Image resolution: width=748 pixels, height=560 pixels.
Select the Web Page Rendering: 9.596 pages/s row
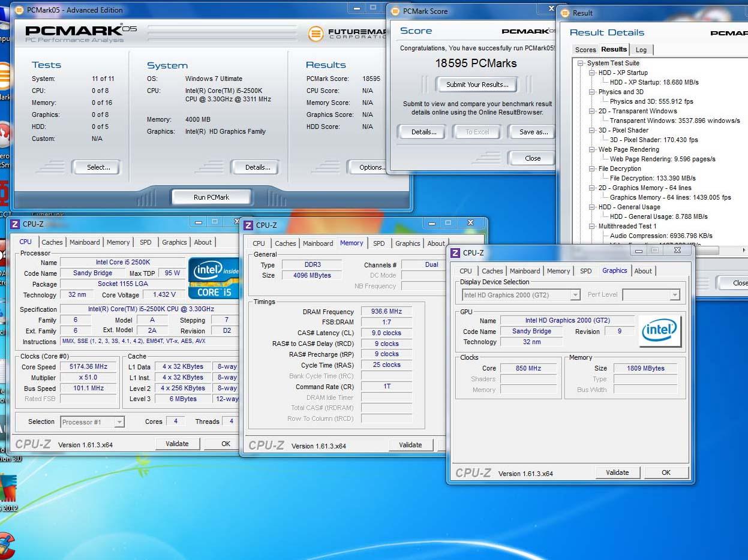pos(662,159)
